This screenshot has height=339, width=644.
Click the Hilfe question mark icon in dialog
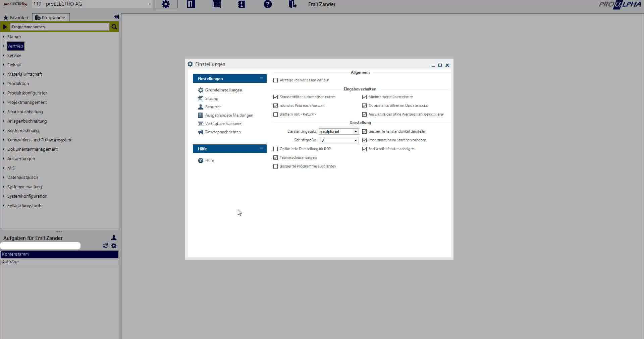coord(201,160)
